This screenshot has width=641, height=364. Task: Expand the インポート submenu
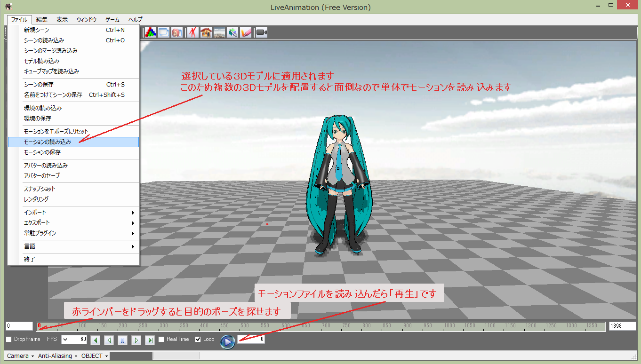click(74, 212)
